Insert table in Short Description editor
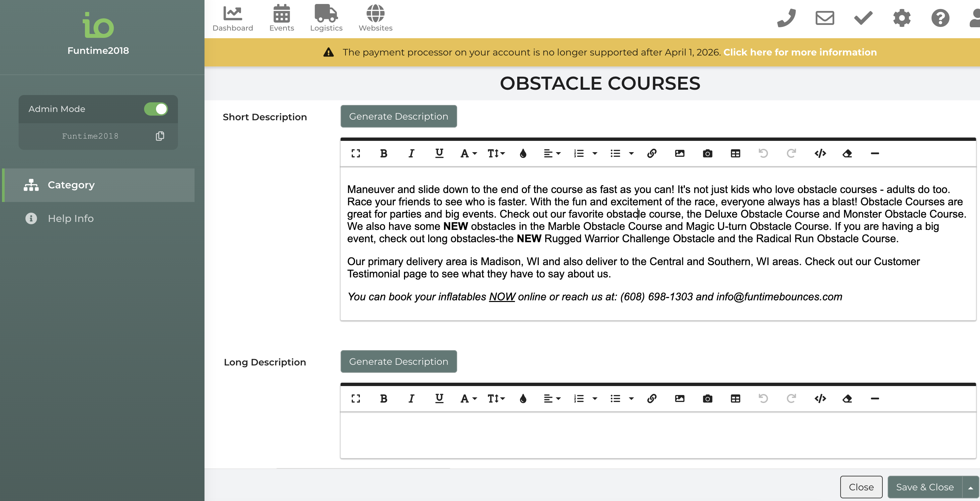980x501 pixels. point(735,153)
